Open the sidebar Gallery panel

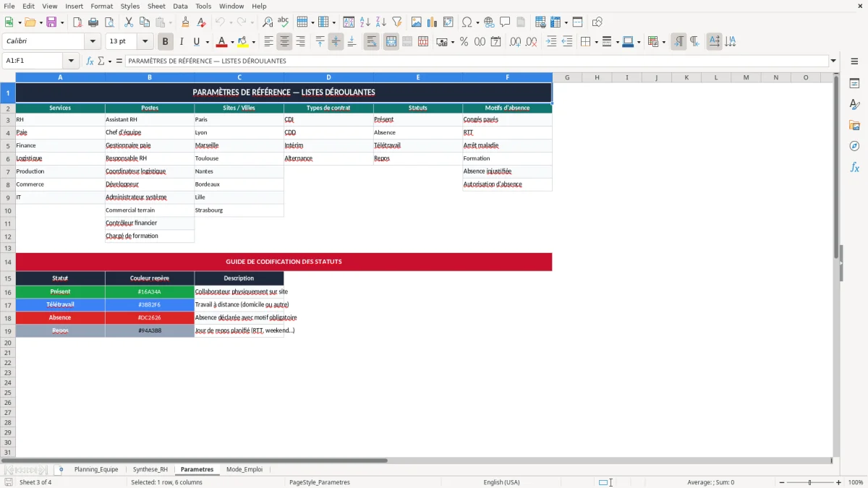[x=854, y=126]
